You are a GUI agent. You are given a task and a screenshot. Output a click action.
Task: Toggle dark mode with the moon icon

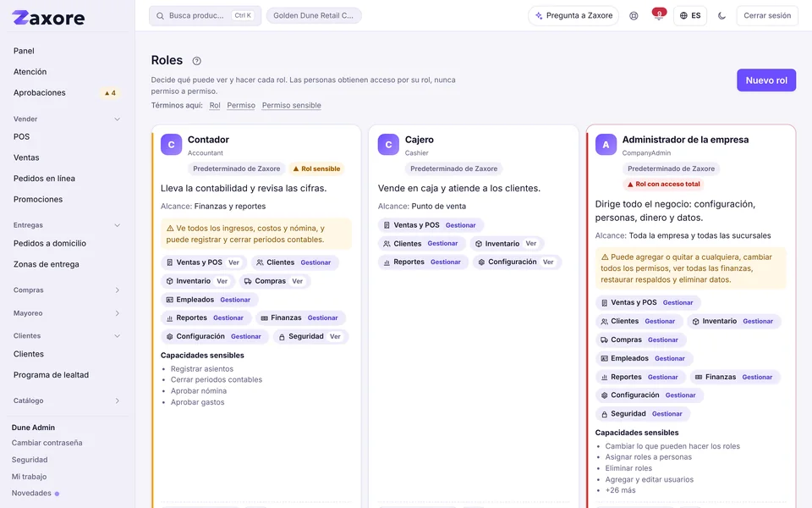[721, 15]
